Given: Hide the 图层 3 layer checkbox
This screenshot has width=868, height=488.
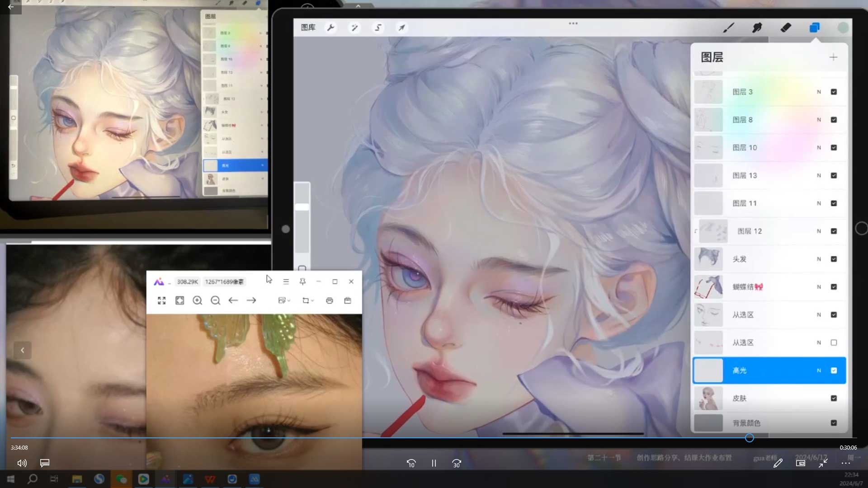Looking at the screenshot, I should 834,92.
